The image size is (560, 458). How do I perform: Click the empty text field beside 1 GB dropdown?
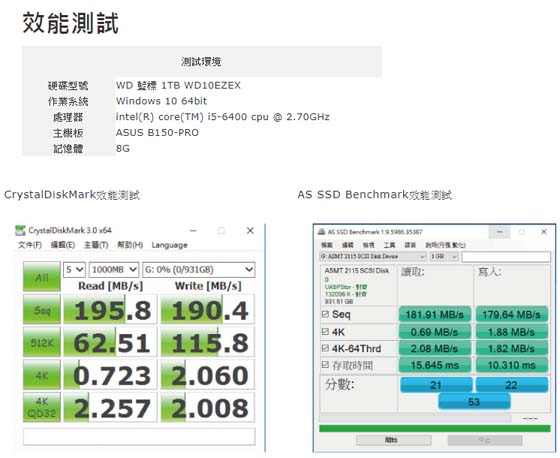(506, 257)
